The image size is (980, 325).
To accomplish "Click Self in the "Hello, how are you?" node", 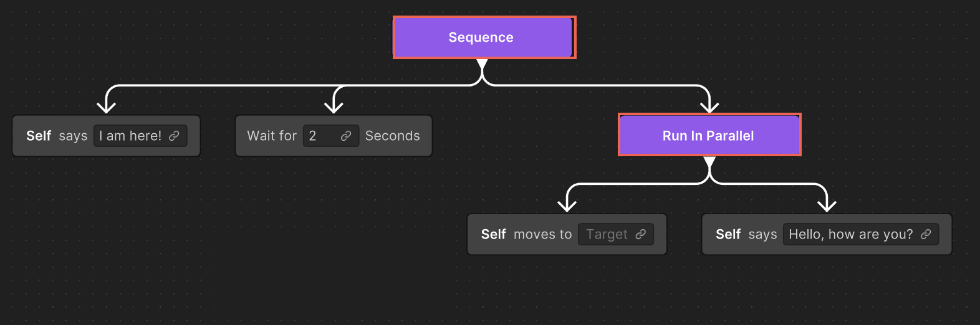I will pos(728,234).
